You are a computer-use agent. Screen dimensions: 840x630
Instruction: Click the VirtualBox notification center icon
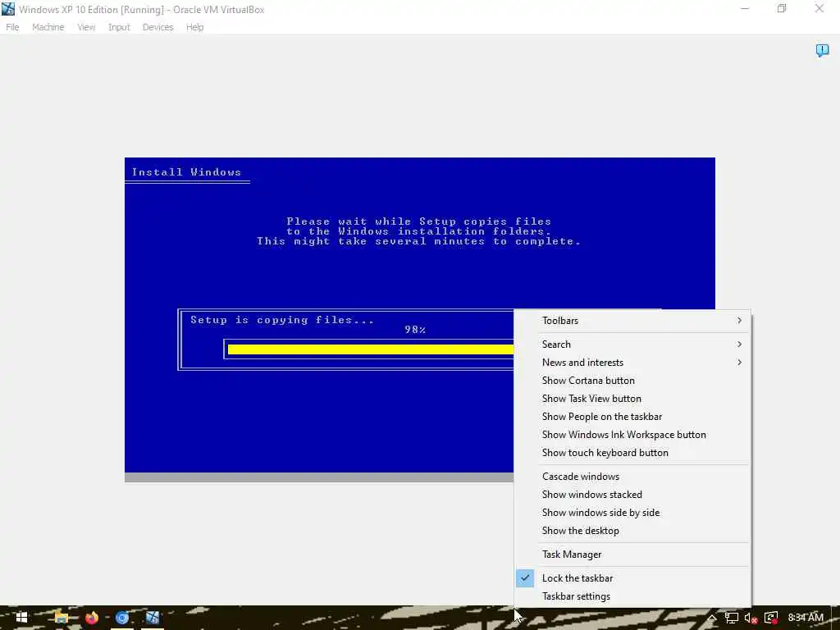tap(822, 50)
